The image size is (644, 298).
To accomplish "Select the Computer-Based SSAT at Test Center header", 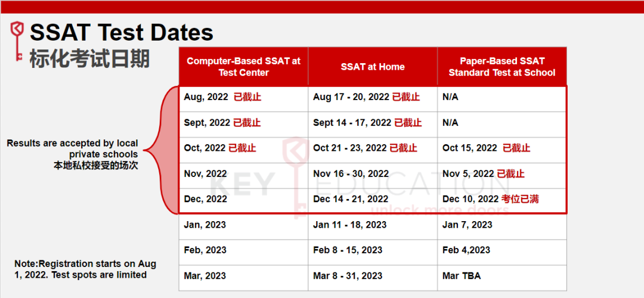I will [243, 67].
